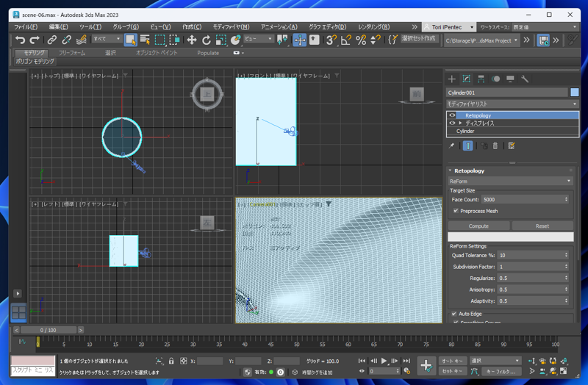Open the Create command panel tab
The height and width of the screenshot is (385, 588).
(452, 79)
